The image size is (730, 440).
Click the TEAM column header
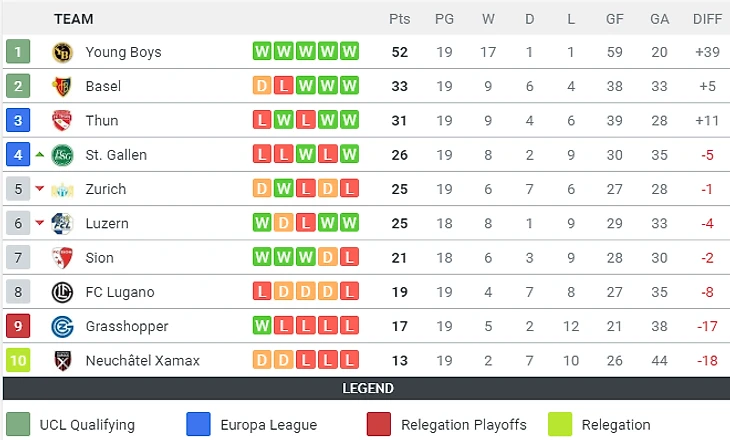75,18
